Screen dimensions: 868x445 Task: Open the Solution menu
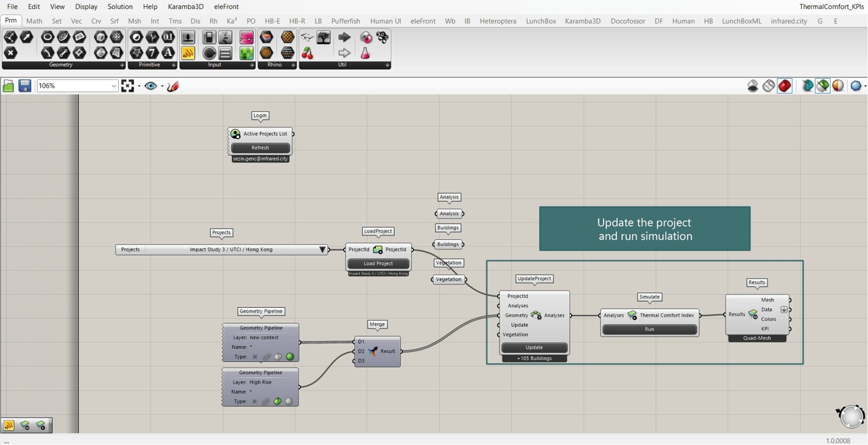119,6
